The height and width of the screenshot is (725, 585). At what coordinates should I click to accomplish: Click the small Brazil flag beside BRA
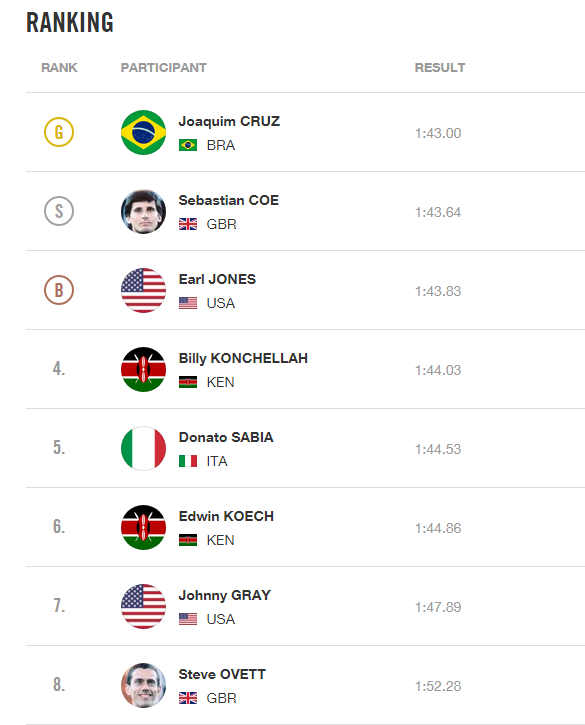click(188, 145)
